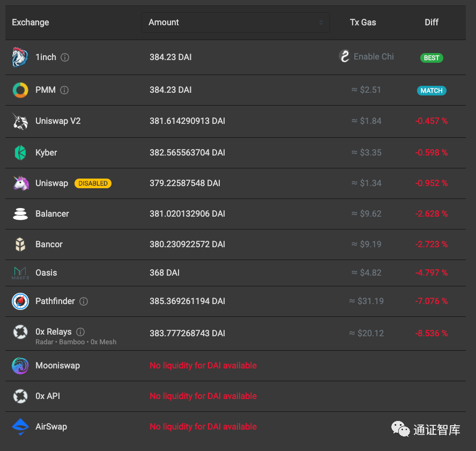Click the Kyber green logo icon

pyautogui.click(x=20, y=153)
